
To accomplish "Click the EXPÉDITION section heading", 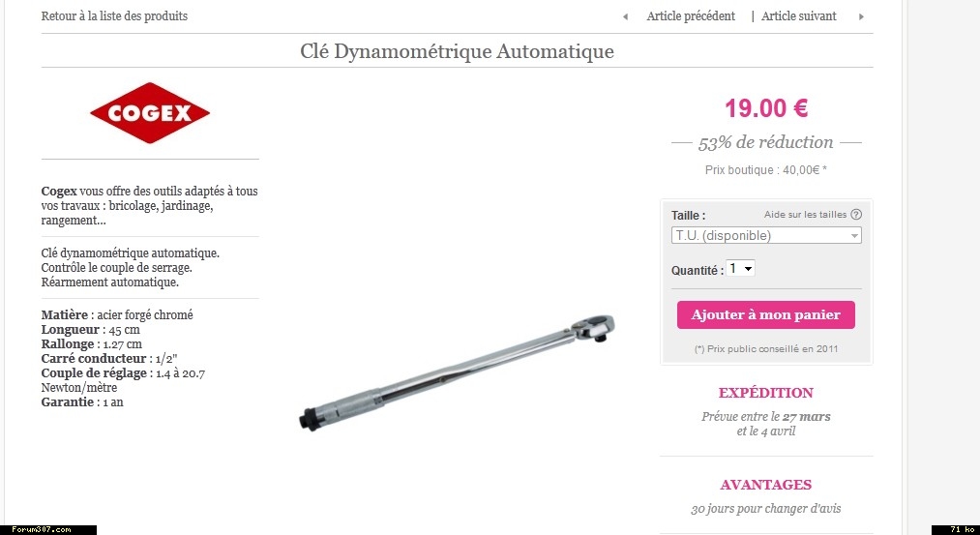I will [765, 393].
